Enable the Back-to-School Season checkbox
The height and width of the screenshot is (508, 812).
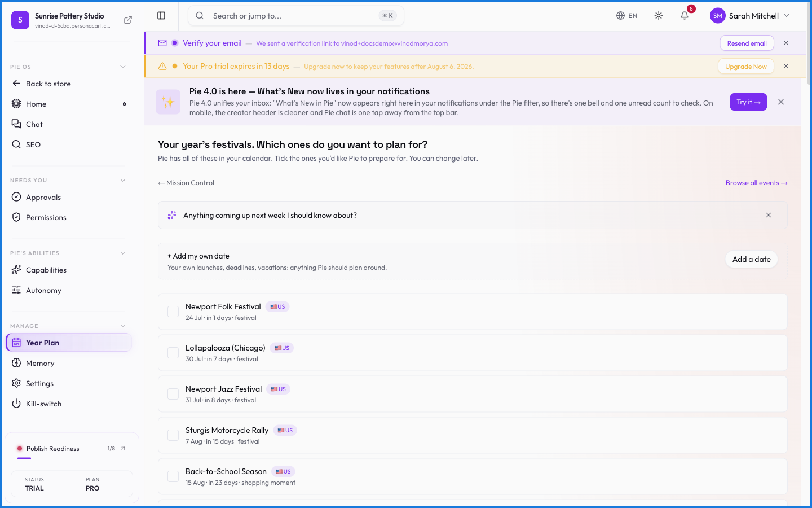[x=173, y=476]
